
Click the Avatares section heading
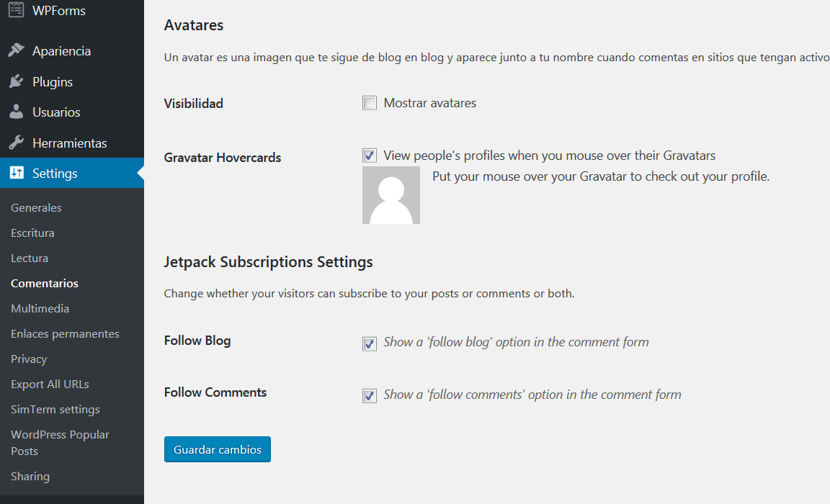pos(194,25)
